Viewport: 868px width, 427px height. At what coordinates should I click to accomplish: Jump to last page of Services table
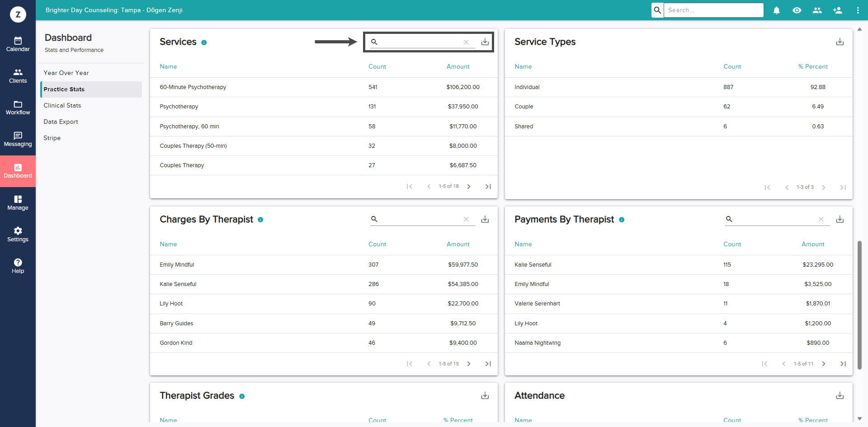(x=488, y=187)
